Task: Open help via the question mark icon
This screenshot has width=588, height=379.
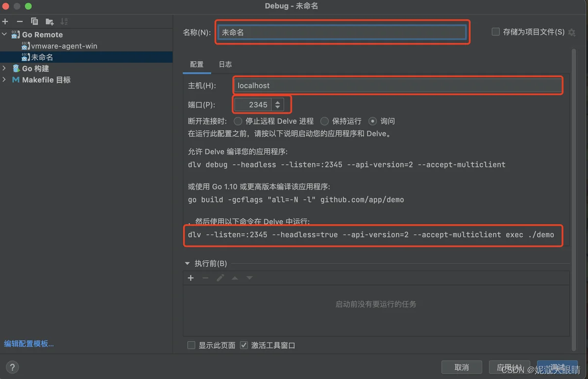Action: (x=12, y=367)
